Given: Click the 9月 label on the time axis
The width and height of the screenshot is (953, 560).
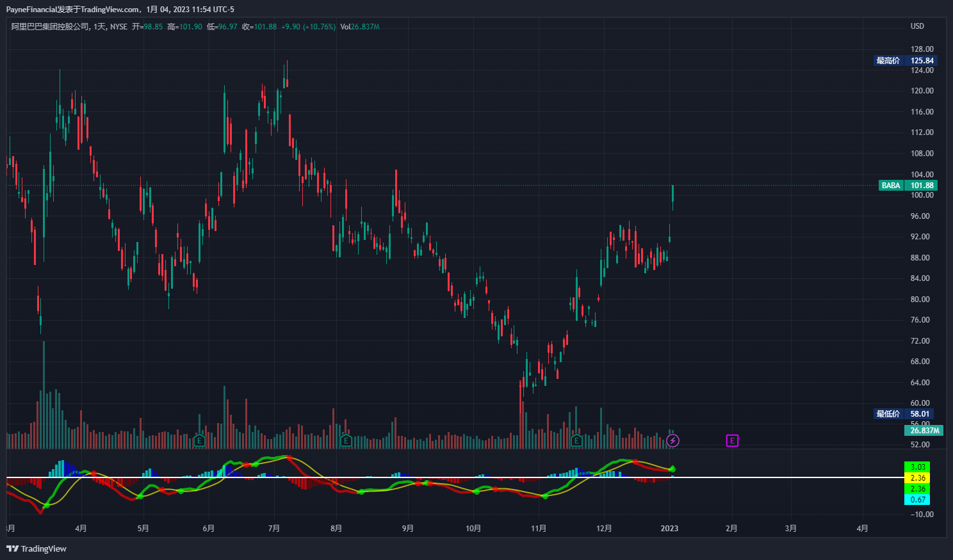Looking at the screenshot, I should [x=408, y=529].
